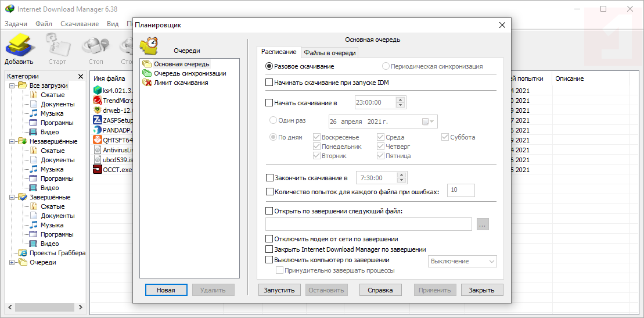This screenshot has width=644, height=318.
Task: Select Сжатые under Все загрузки
Action: 53,95
